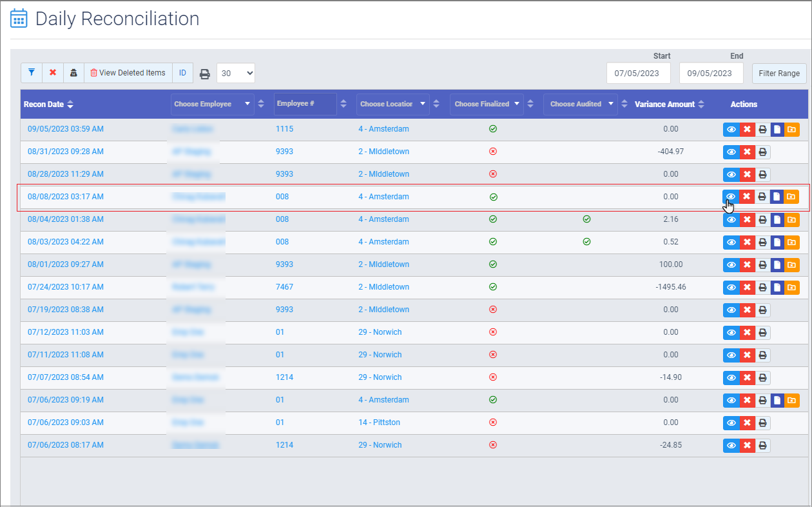Open the Choose Finalized filter dropdown
Image resolution: width=812 pixels, height=507 pixels.
(487, 104)
